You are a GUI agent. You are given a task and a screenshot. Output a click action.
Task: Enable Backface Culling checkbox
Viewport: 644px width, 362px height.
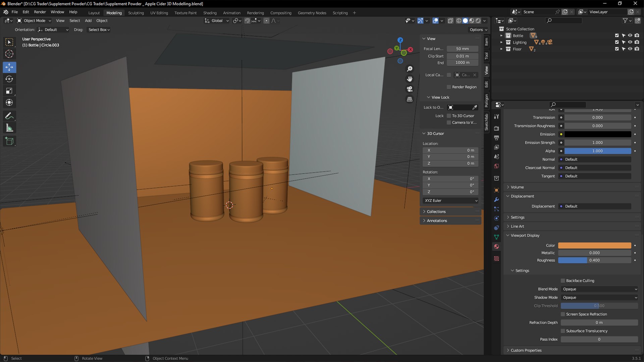(563, 281)
